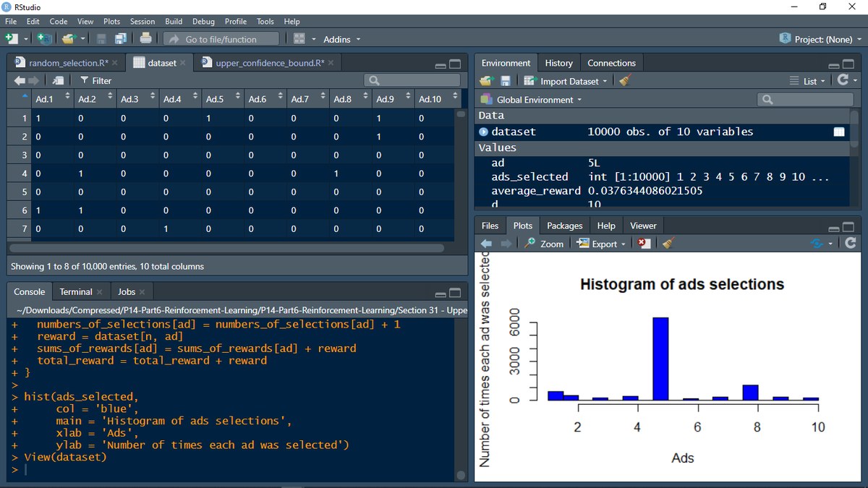Open the Export dropdown in Plots pane
This screenshot has height=488, width=868.
pos(602,244)
